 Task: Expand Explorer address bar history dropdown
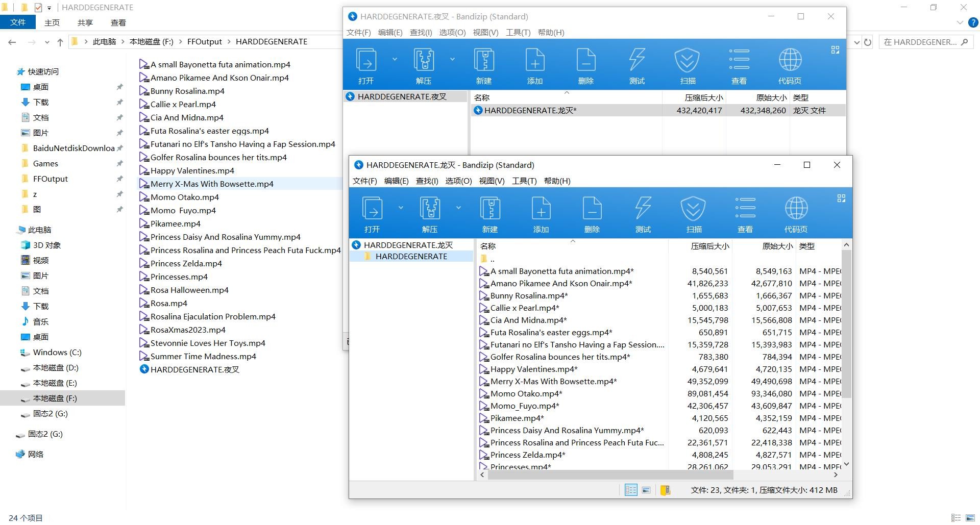pos(857,42)
